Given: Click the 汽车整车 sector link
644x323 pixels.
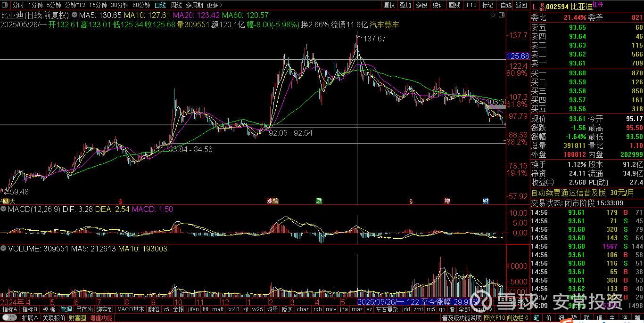Looking at the screenshot, I should (x=384, y=24).
